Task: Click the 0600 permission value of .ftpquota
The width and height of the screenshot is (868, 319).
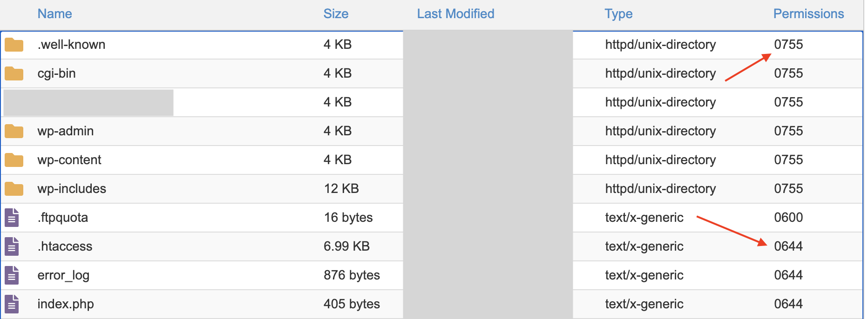Action: click(788, 217)
